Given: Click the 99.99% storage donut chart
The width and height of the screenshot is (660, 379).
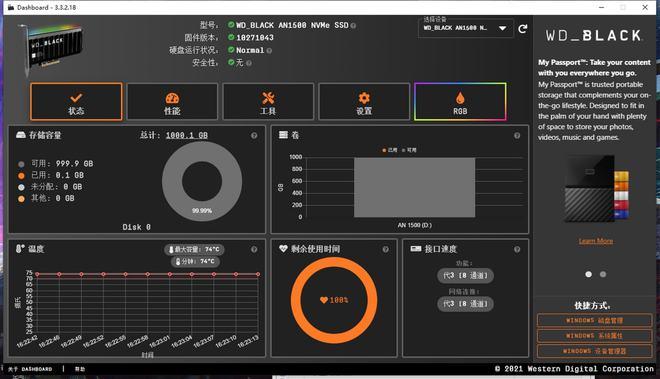Looking at the screenshot, I should click(x=202, y=181).
